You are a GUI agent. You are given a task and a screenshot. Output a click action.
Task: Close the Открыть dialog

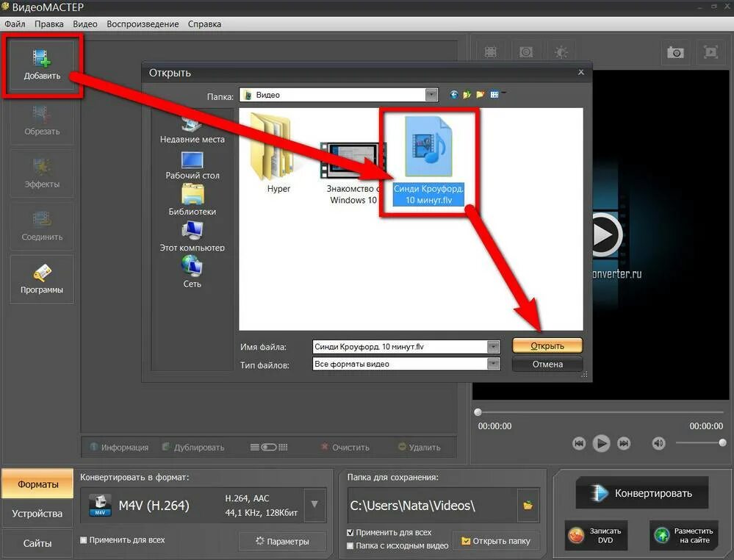[581, 72]
